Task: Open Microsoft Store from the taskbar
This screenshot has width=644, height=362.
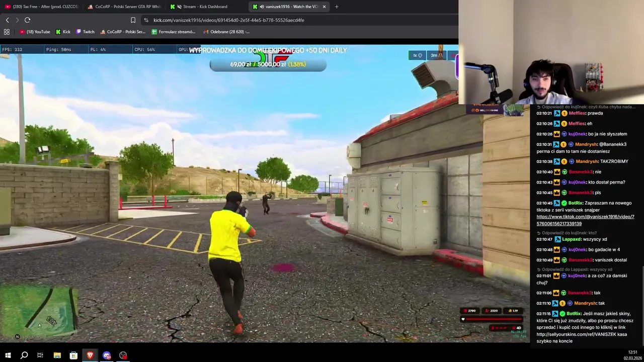Action: [73, 355]
